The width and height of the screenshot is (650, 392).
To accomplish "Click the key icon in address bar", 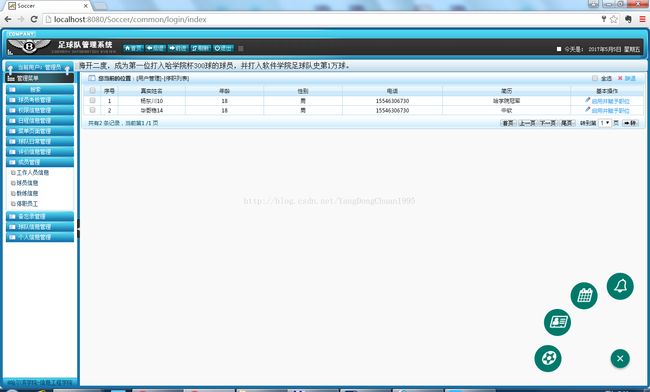I will pyautogui.click(x=604, y=19).
